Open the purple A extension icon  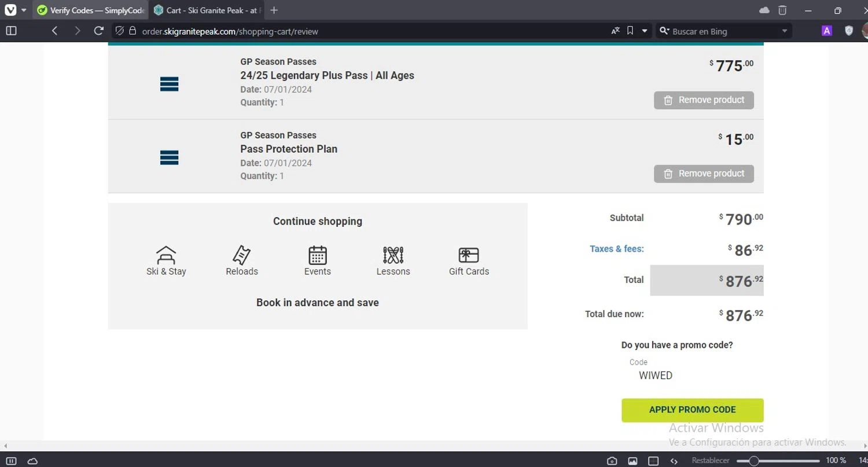tap(826, 31)
